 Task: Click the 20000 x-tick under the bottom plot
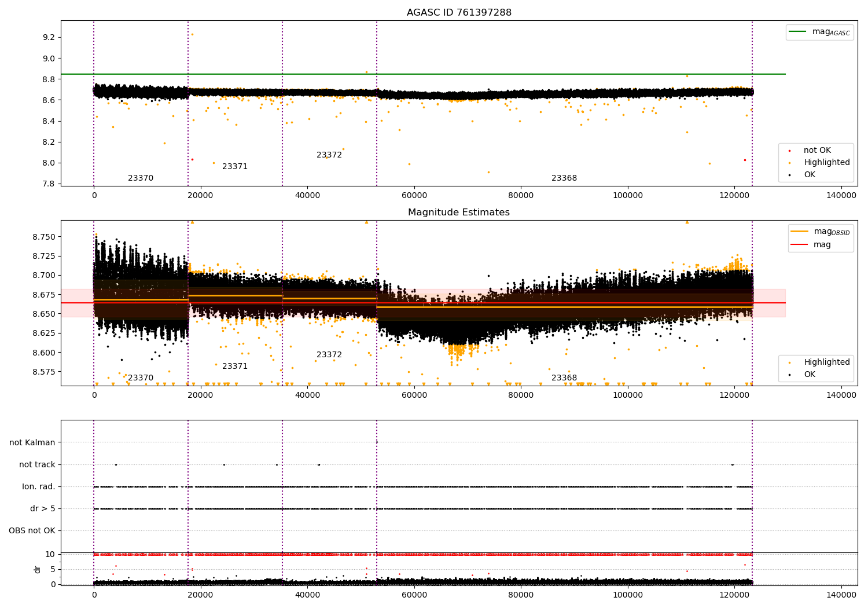pyautogui.click(x=200, y=595)
